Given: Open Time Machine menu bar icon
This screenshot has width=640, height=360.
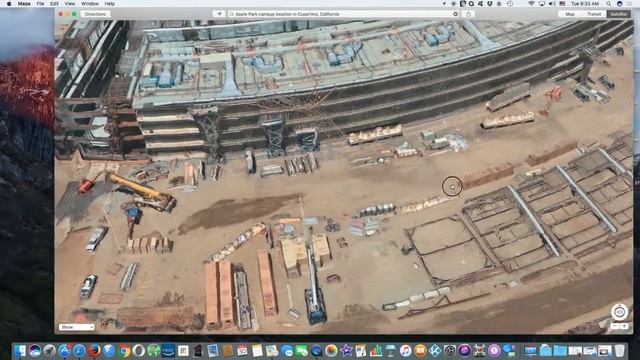Looking at the screenshot, I should [510, 4].
